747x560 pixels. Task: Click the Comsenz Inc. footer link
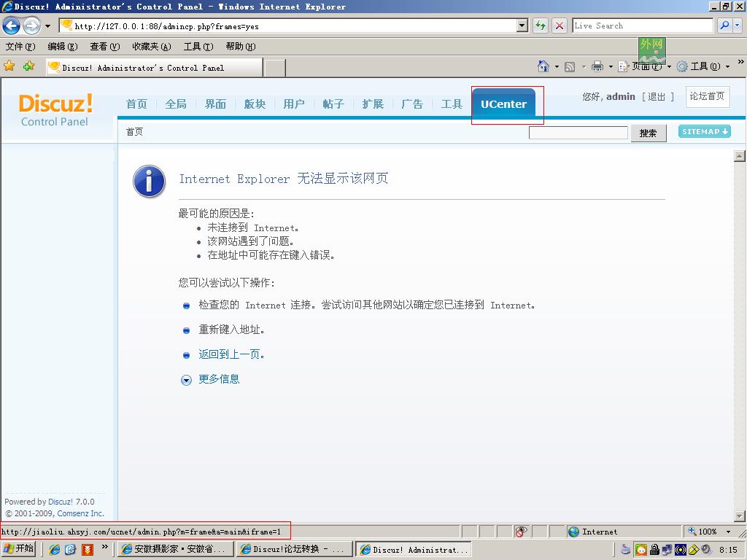click(80, 513)
